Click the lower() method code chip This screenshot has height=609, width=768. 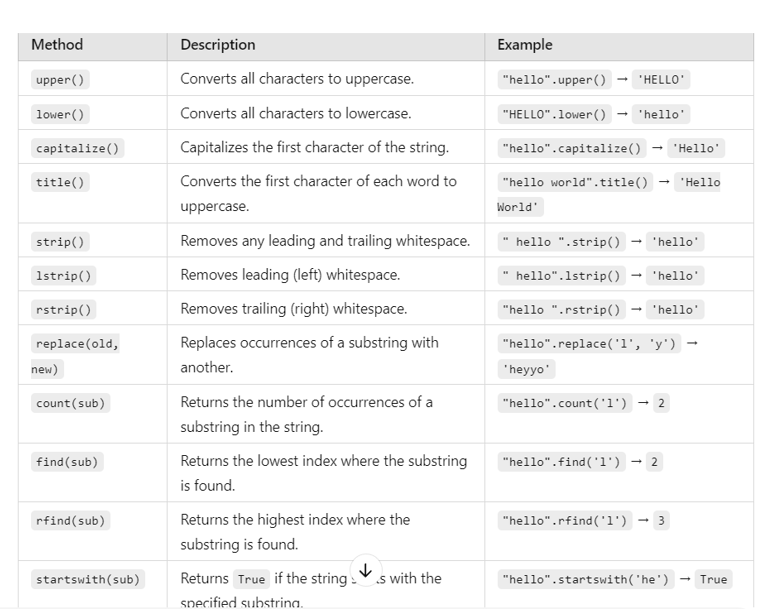[x=60, y=114]
